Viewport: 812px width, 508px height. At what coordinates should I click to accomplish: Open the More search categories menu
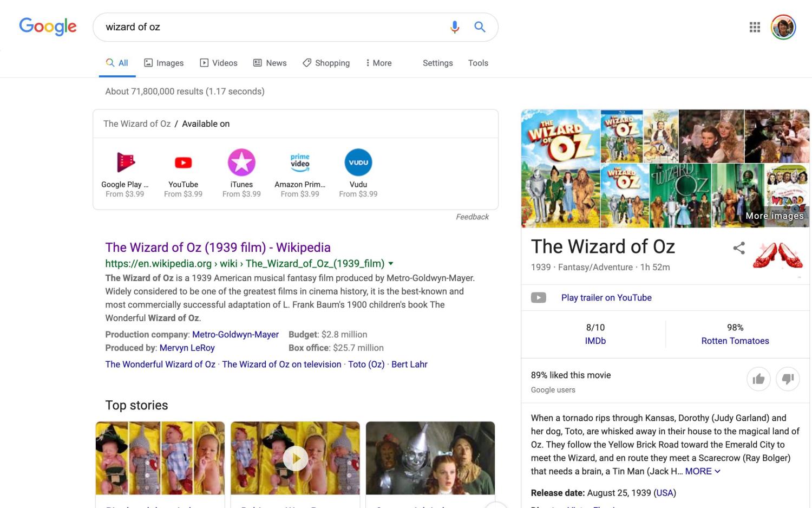click(x=378, y=63)
